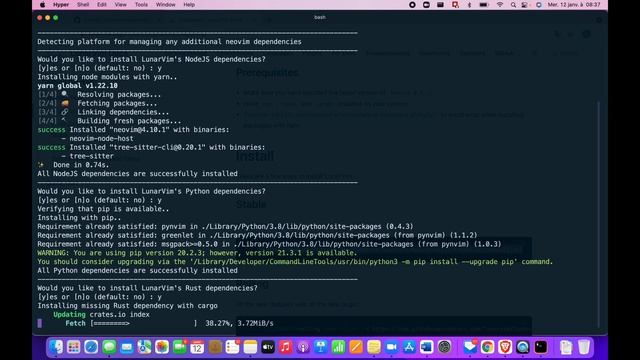Open battery status in menu bar

(x=484, y=5)
